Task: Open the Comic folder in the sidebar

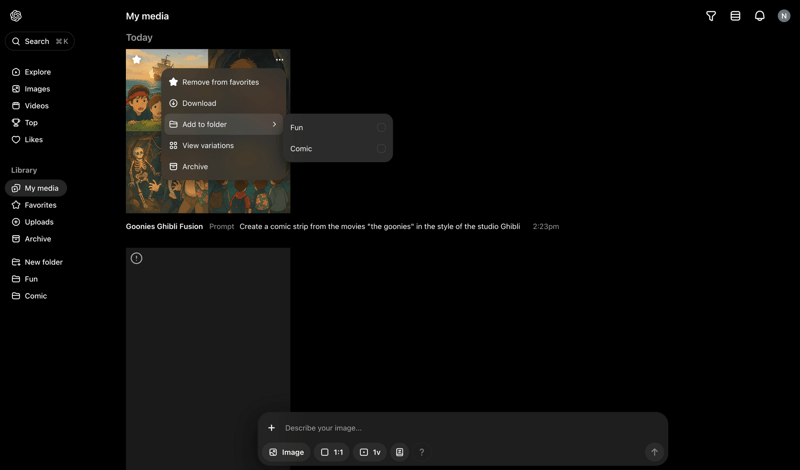Action: 29,295
